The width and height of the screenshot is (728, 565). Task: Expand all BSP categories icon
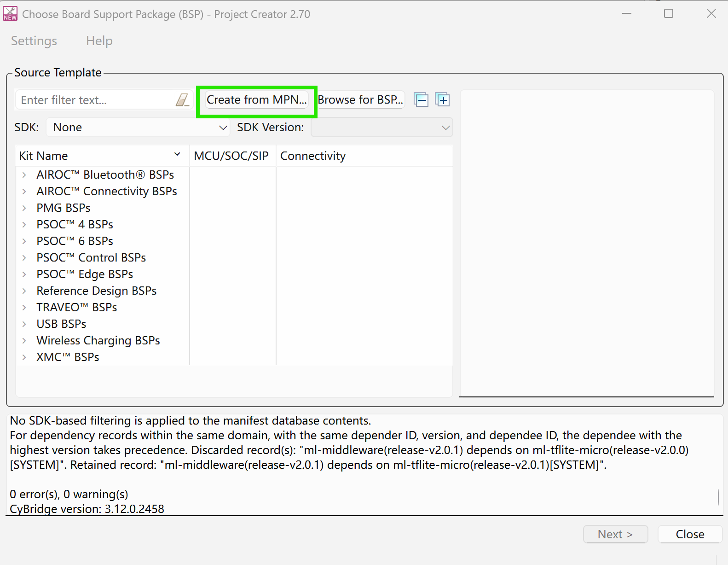point(443,100)
